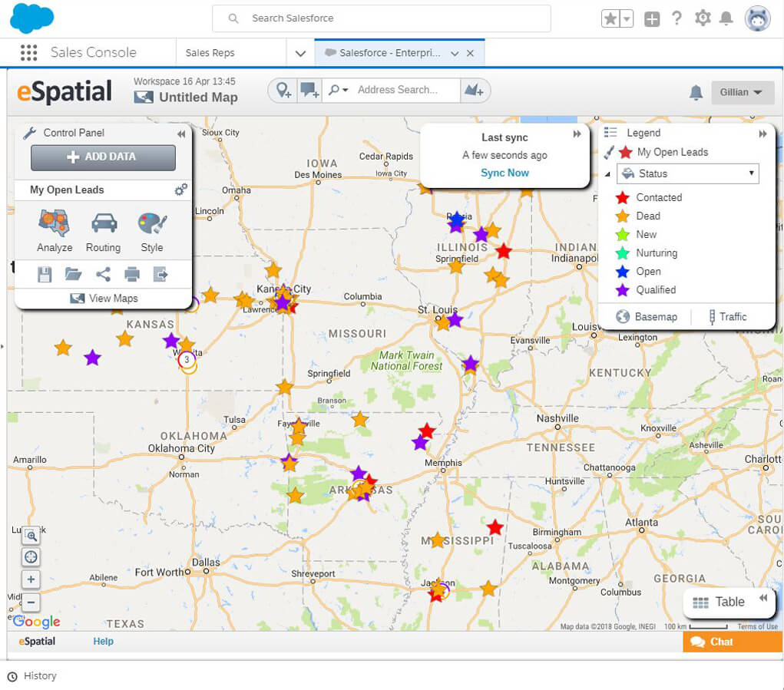Click the Wichita cluster marker labeled 3
784x690 pixels.
187,359
